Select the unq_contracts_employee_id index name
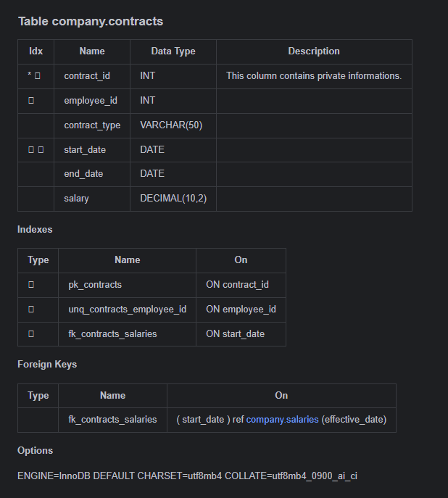This screenshot has width=448, height=498. click(x=128, y=310)
